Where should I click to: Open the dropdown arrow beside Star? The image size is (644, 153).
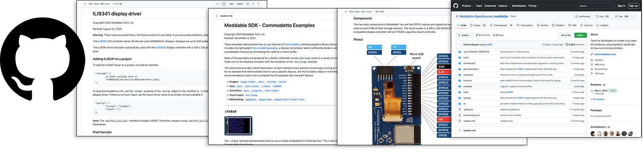pyautogui.click(x=634, y=17)
